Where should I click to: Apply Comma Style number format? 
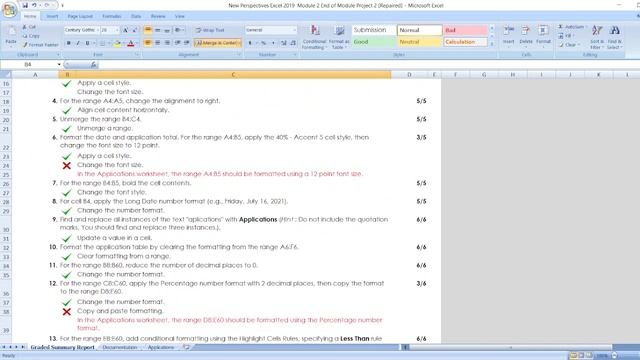coord(273,43)
